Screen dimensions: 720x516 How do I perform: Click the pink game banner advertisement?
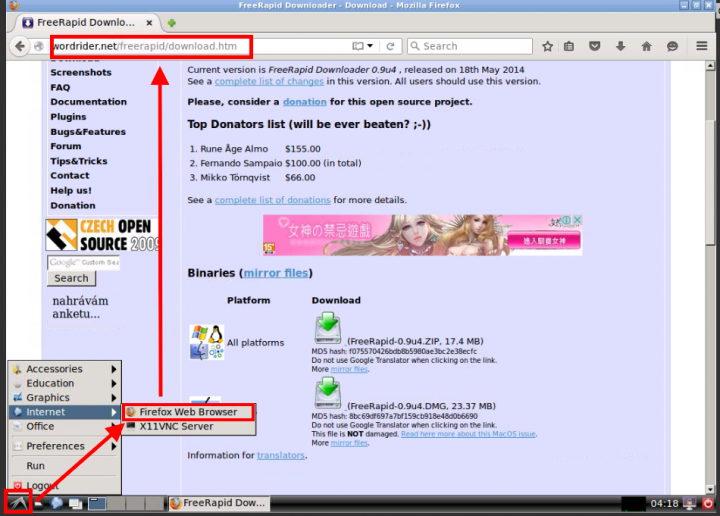[422, 235]
